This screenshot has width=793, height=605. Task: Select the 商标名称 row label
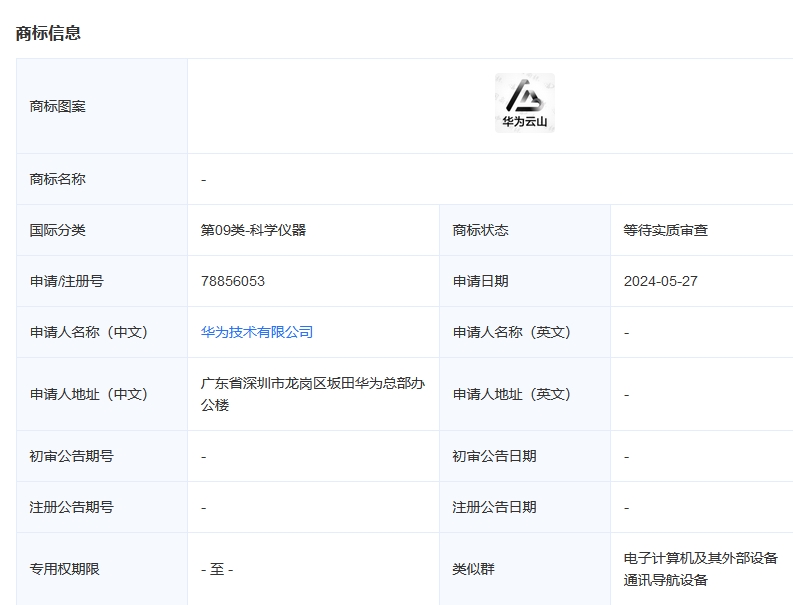tap(58, 179)
